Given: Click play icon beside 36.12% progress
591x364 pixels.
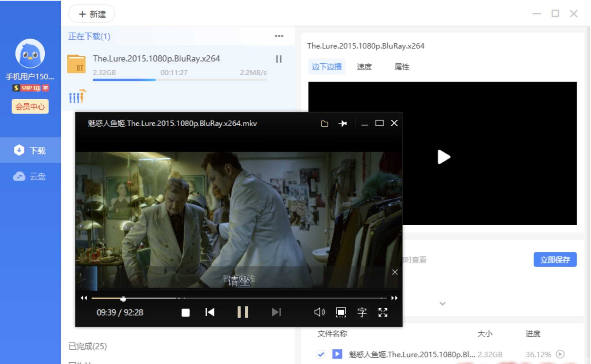Looking at the screenshot, I should click(x=560, y=354).
